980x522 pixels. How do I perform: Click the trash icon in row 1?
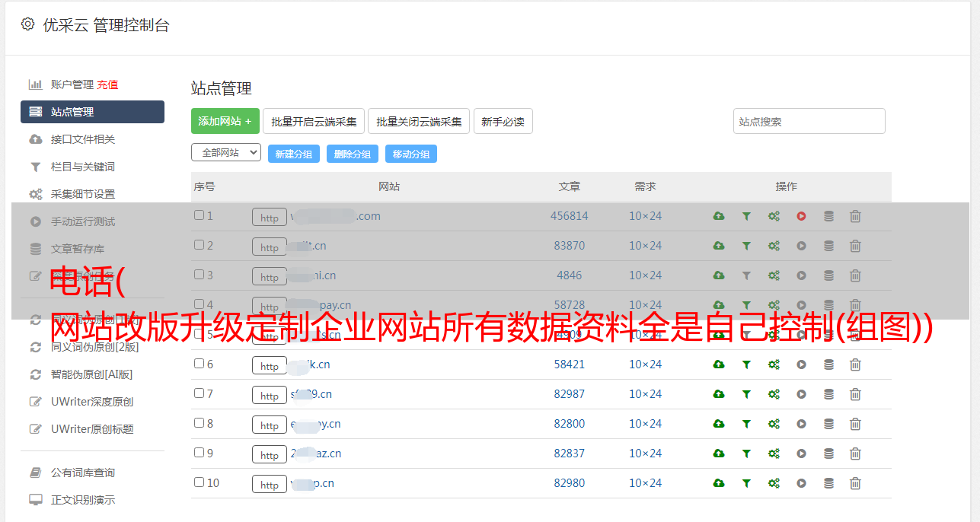(855, 216)
